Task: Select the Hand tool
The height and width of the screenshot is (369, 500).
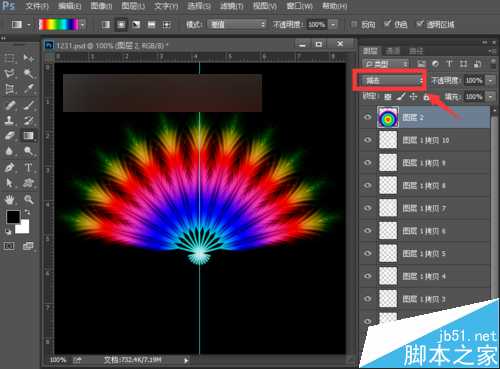Action: tap(9, 199)
